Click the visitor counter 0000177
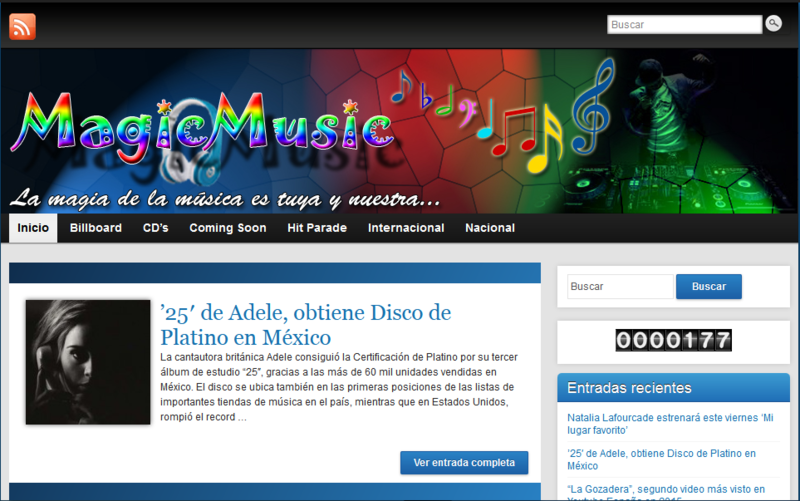Screen dimensions: 800x501 [673, 340]
